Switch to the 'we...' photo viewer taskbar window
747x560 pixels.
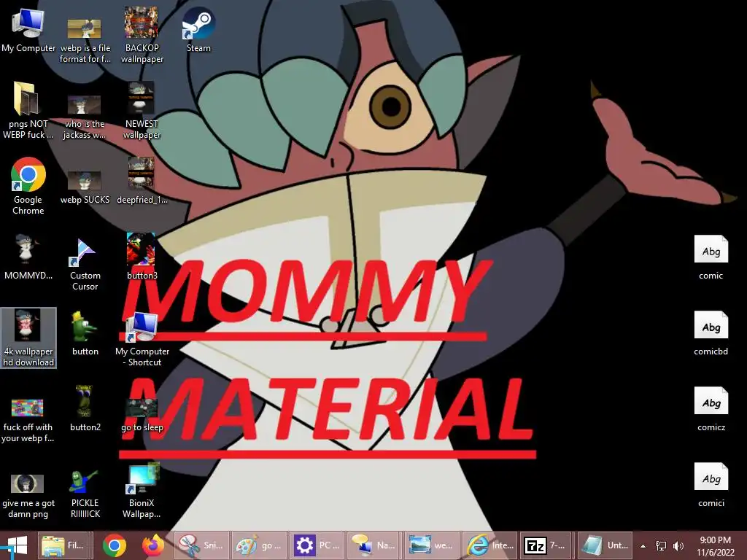click(x=432, y=545)
